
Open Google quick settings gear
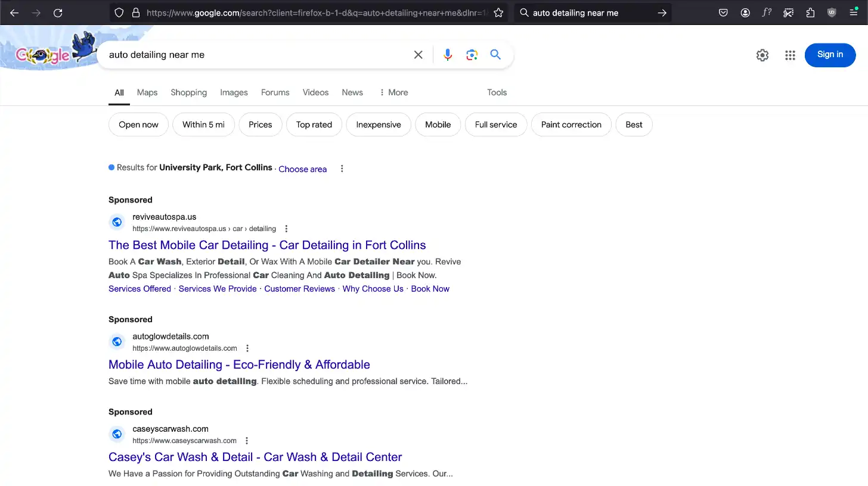762,55
